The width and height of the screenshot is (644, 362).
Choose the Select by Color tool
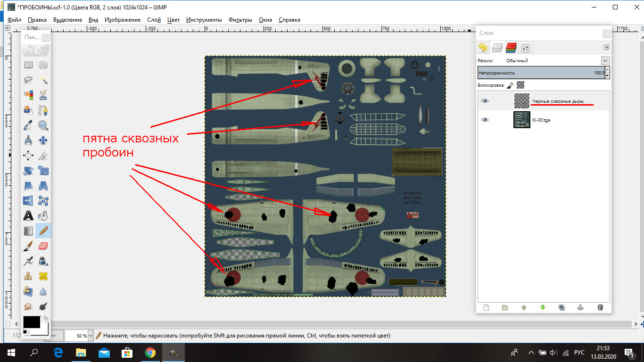(28, 95)
